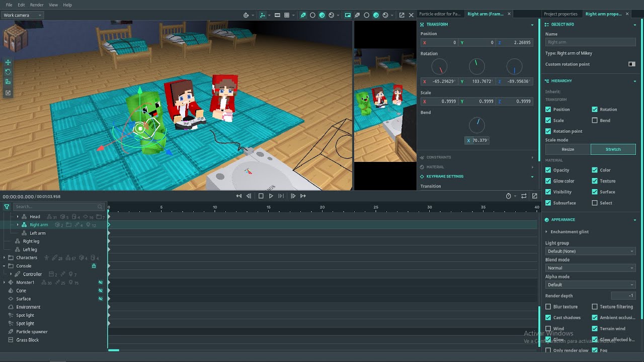Enable the Texture filtering checkbox

coord(595,307)
